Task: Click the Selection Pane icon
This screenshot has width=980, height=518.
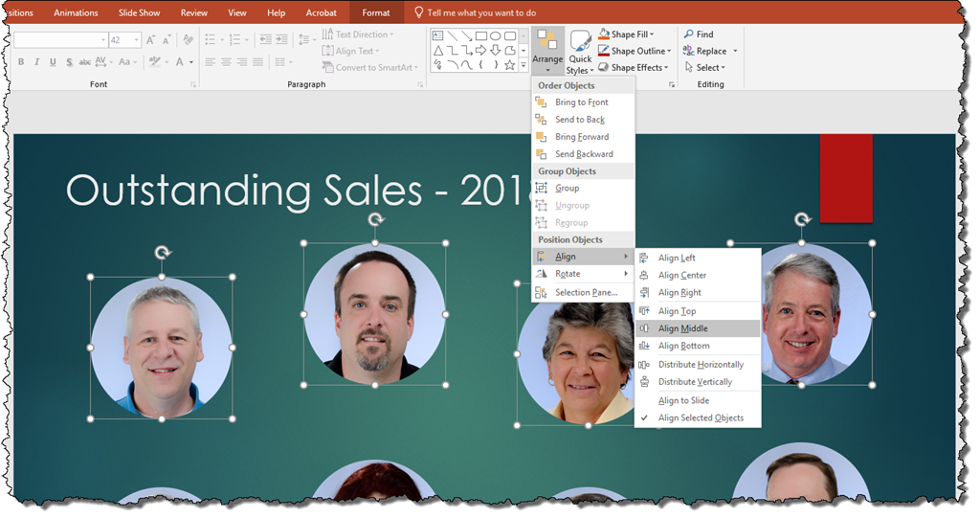Action: tap(541, 292)
